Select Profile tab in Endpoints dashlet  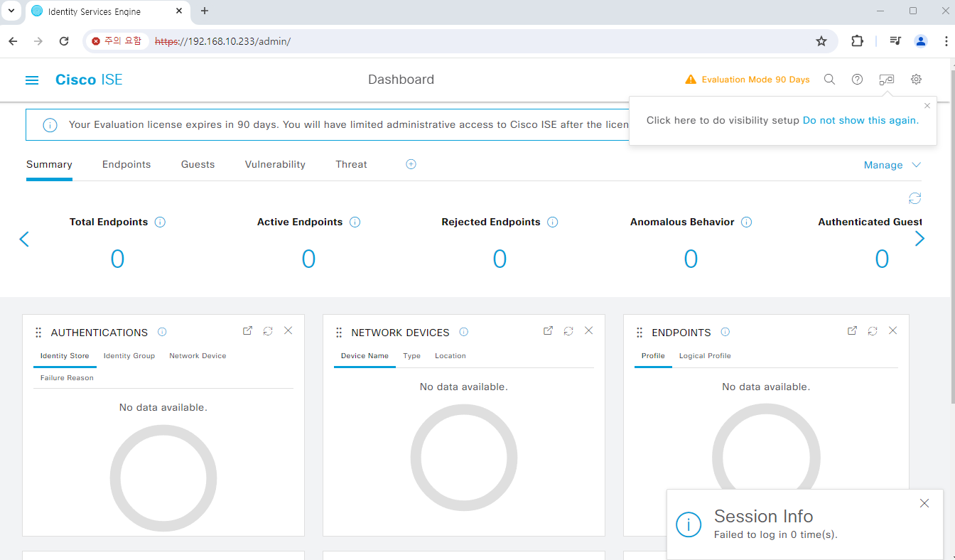point(653,356)
